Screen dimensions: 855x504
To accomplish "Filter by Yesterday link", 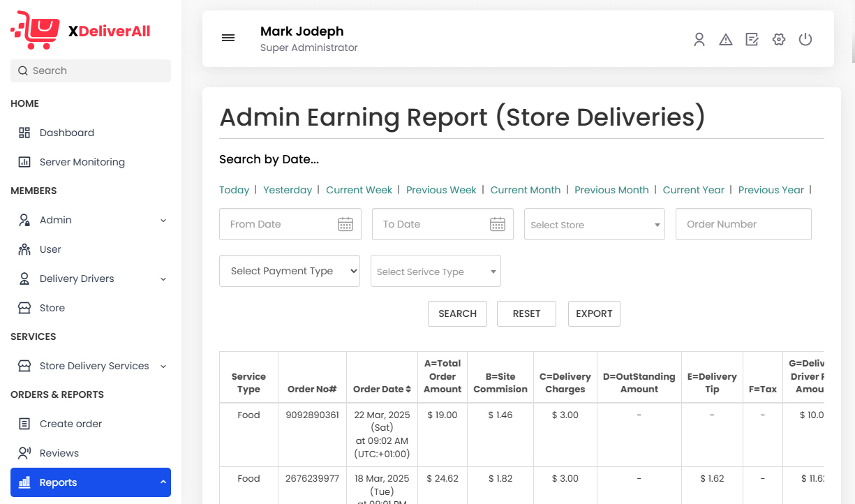I will tap(288, 190).
